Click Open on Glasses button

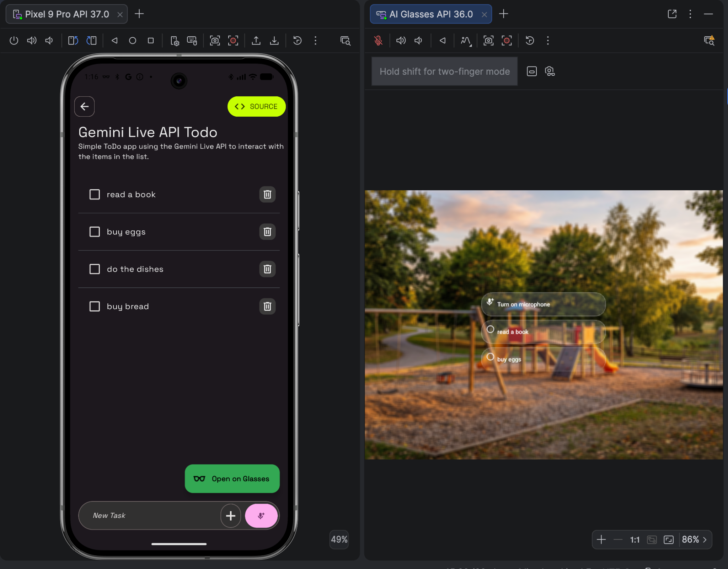tap(232, 479)
